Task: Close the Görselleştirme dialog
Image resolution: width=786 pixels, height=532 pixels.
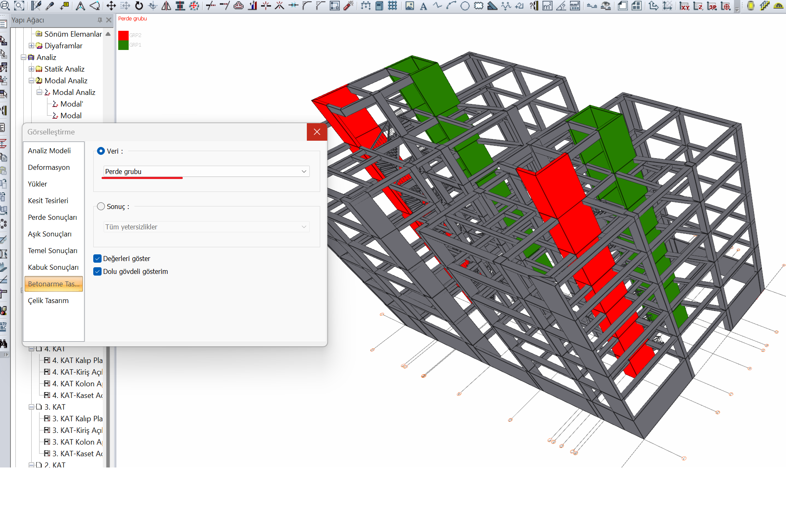Action: click(x=317, y=132)
